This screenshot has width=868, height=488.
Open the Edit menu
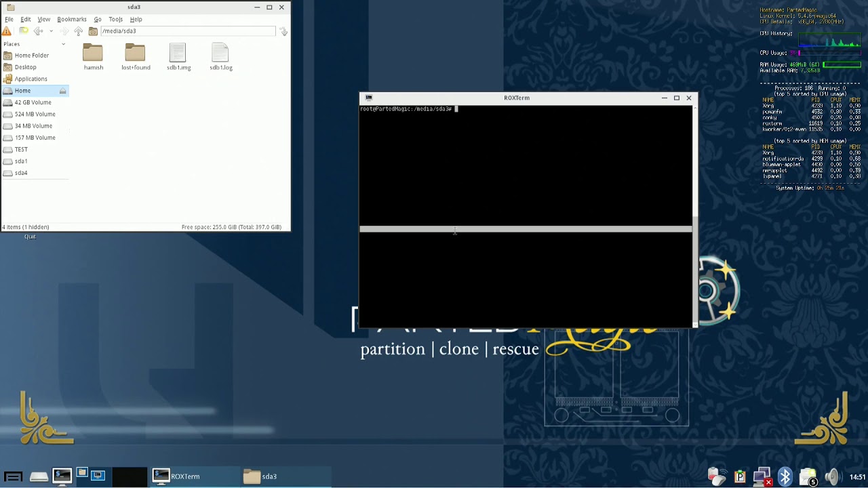click(x=26, y=19)
